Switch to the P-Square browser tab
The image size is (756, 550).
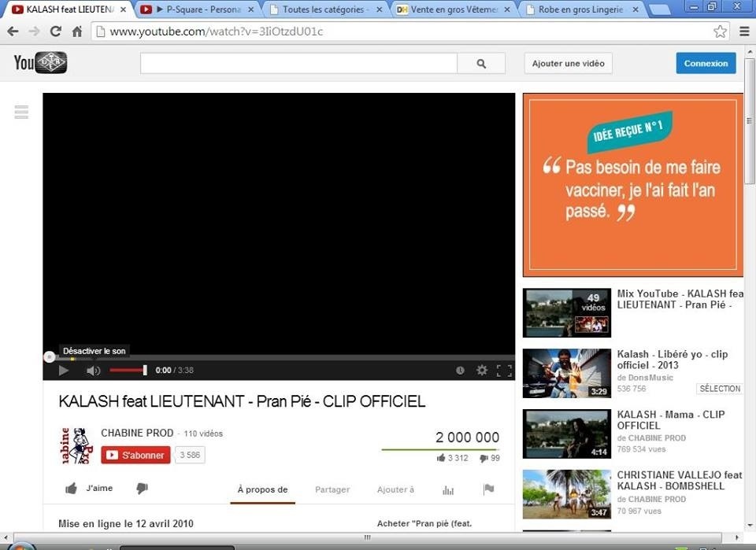197,9
